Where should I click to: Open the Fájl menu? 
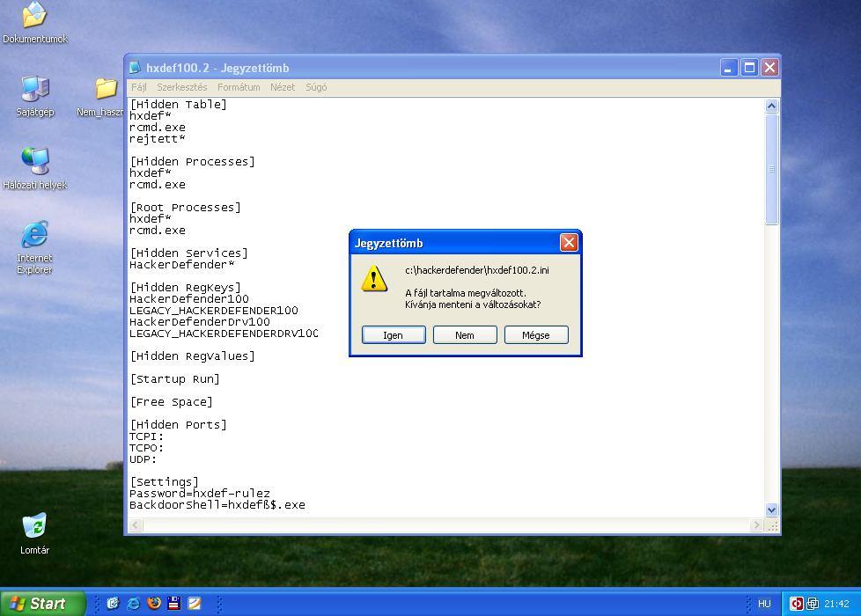139,87
